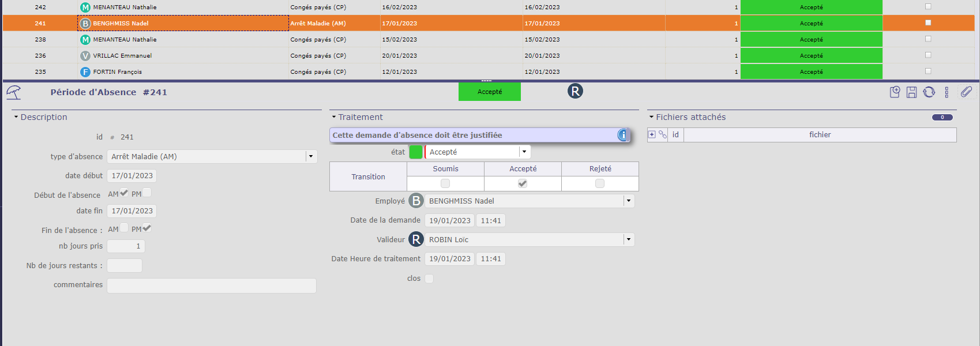This screenshot has height=346, width=980.
Task: Collapse the Traitement section
Action: pos(334,117)
